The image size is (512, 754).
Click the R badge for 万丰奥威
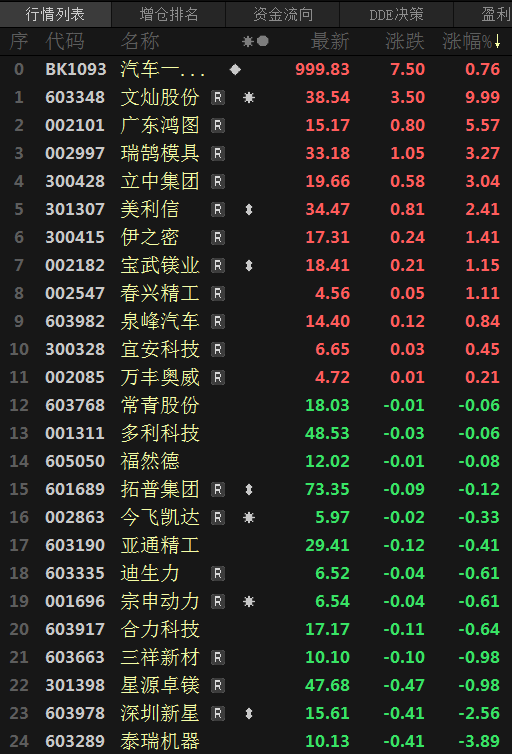point(218,377)
